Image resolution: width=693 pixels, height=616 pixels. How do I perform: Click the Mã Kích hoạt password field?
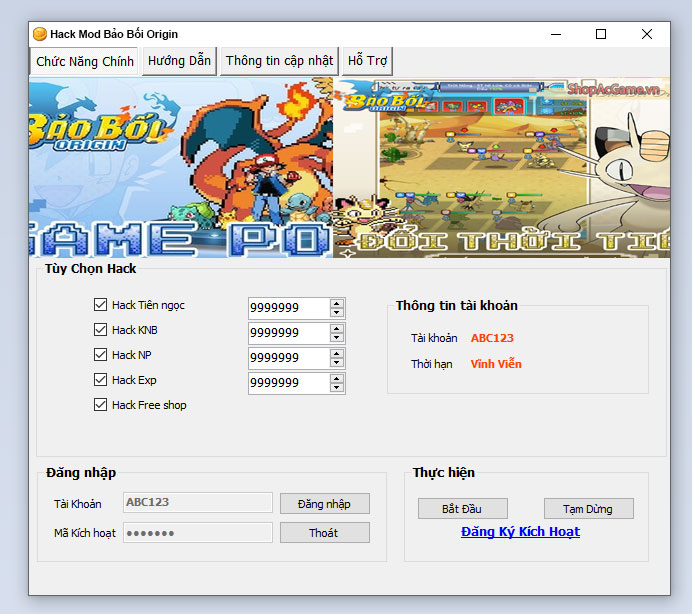click(198, 533)
